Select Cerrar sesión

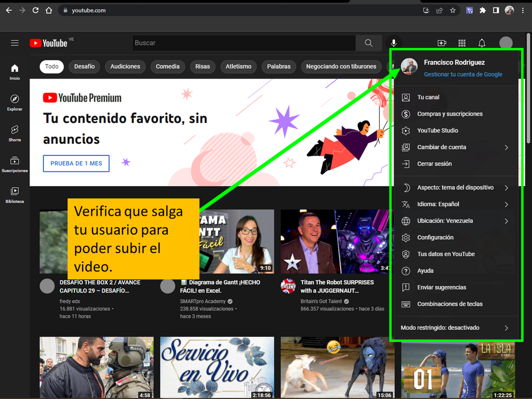tap(456, 164)
